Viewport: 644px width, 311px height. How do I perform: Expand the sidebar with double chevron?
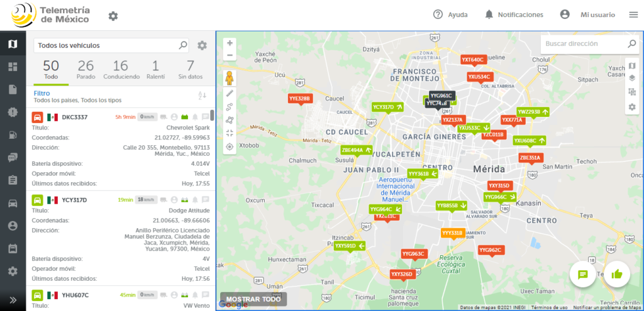pos(13,300)
